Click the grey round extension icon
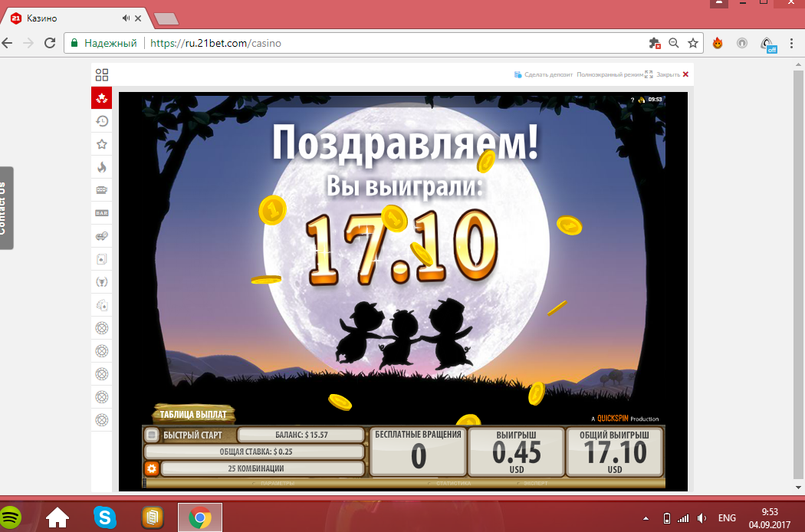The width and height of the screenshot is (805, 532). coord(742,43)
